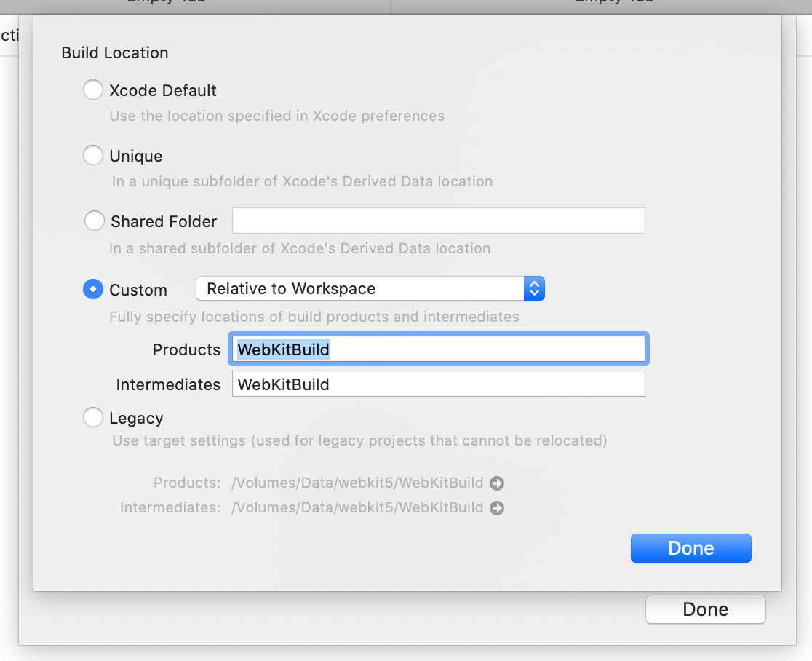Image resolution: width=812 pixels, height=661 pixels.
Task: Select the Xcode Default build location
Action: (93, 90)
